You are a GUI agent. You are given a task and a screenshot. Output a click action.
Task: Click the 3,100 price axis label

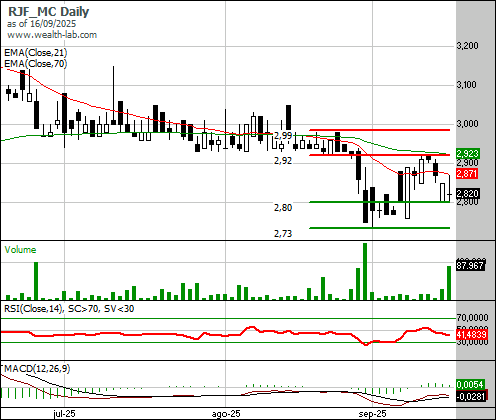point(467,85)
